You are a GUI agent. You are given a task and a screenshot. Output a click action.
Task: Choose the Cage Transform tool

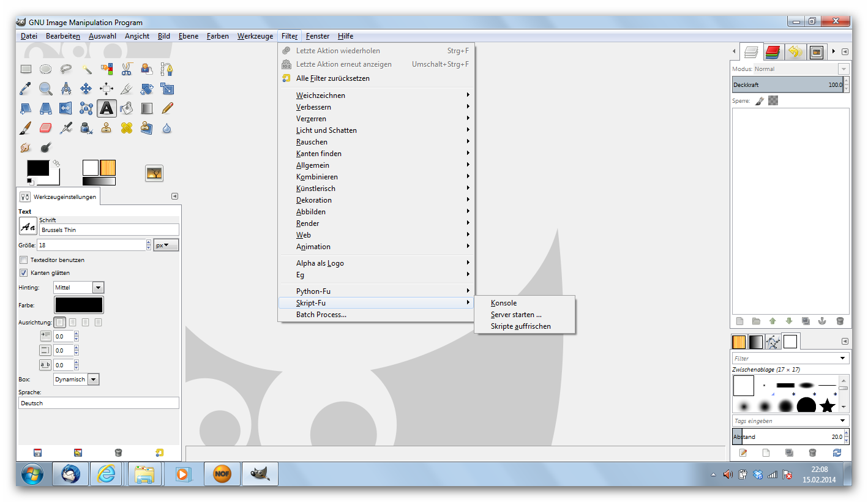[x=86, y=108]
